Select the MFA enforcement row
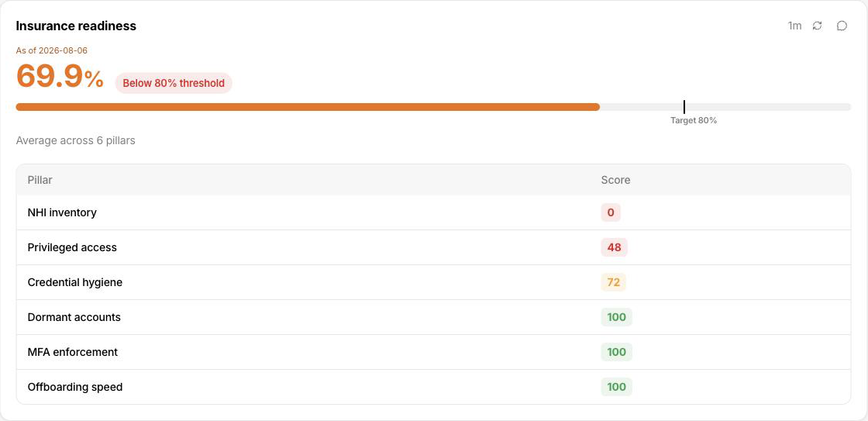 [433, 352]
